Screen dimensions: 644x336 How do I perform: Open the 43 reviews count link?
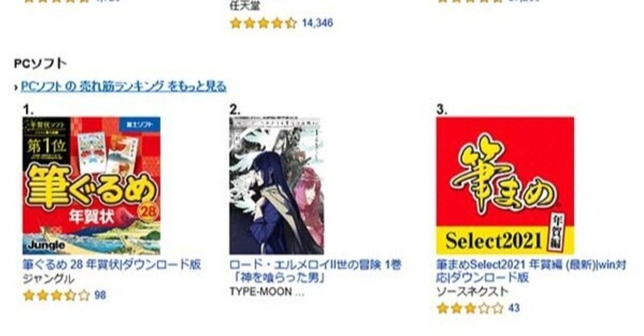point(514,308)
